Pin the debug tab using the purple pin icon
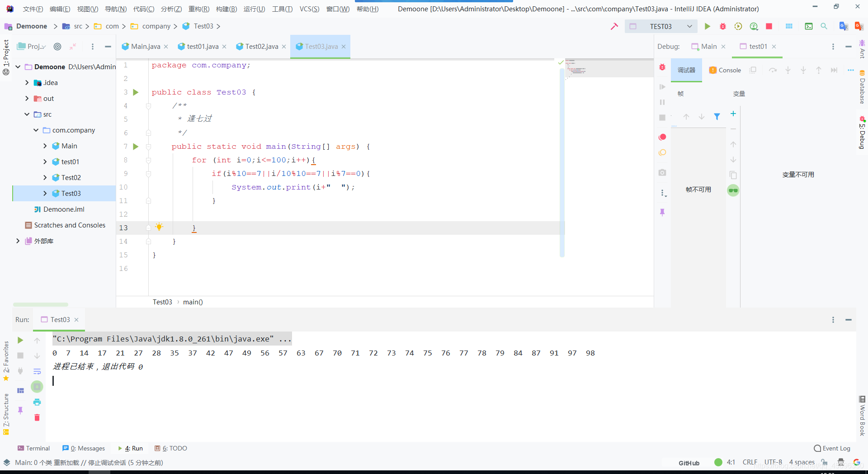868x474 pixels. tap(662, 212)
